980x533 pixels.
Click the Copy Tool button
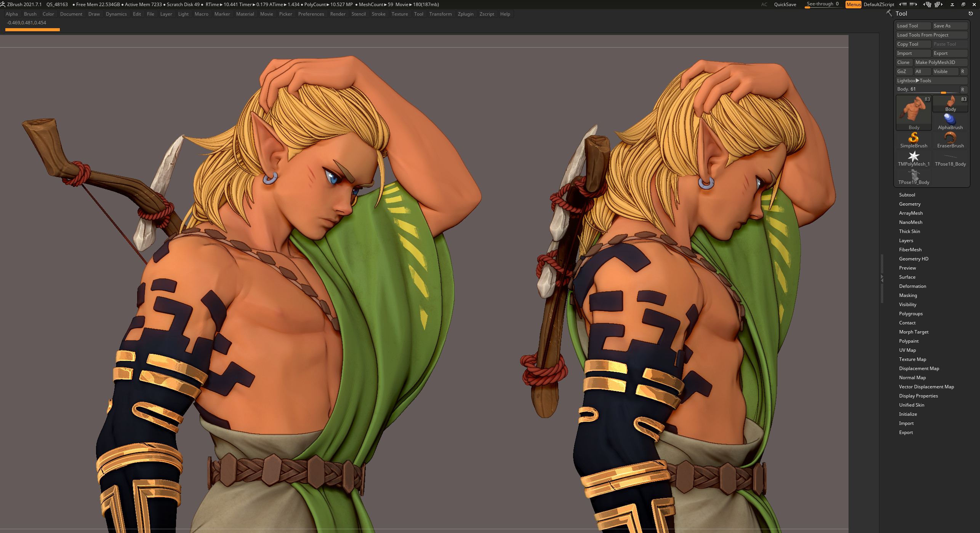point(913,44)
